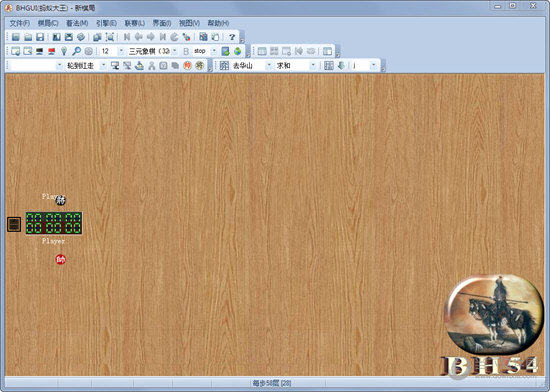Click the globe icon next to the stop dropdown
The image size is (550, 392).
point(237,51)
